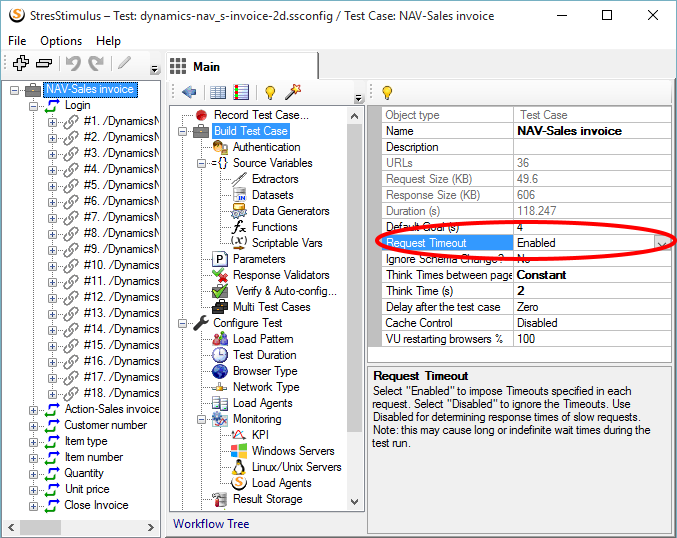Open Authentication in the workflow tree
This screenshot has width=677, height=538.
tap(266, 147)
